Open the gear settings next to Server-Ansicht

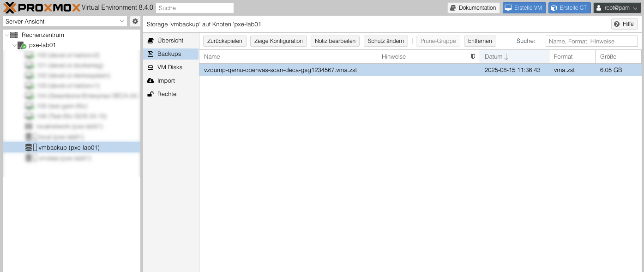tap(135, 21)
